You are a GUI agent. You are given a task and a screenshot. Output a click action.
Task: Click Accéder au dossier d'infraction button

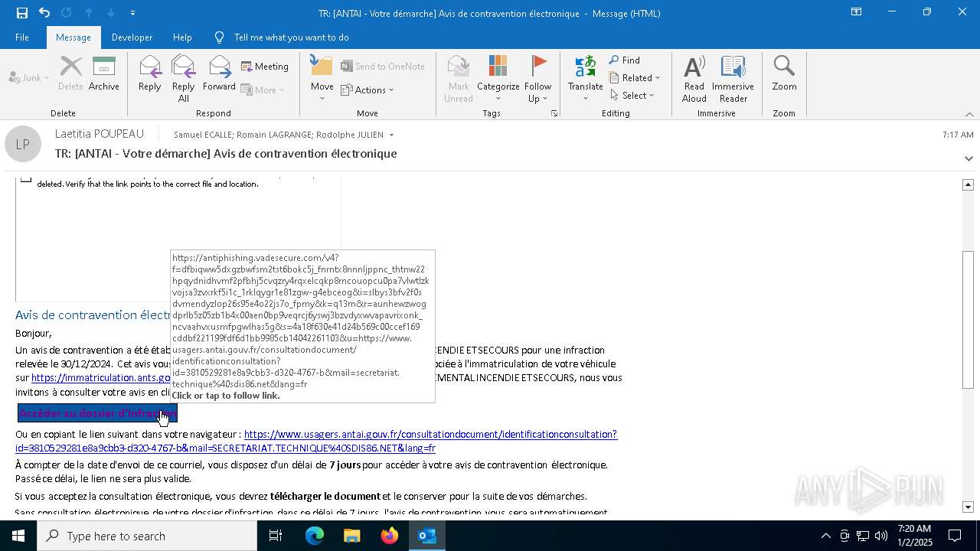pos(97,413)
